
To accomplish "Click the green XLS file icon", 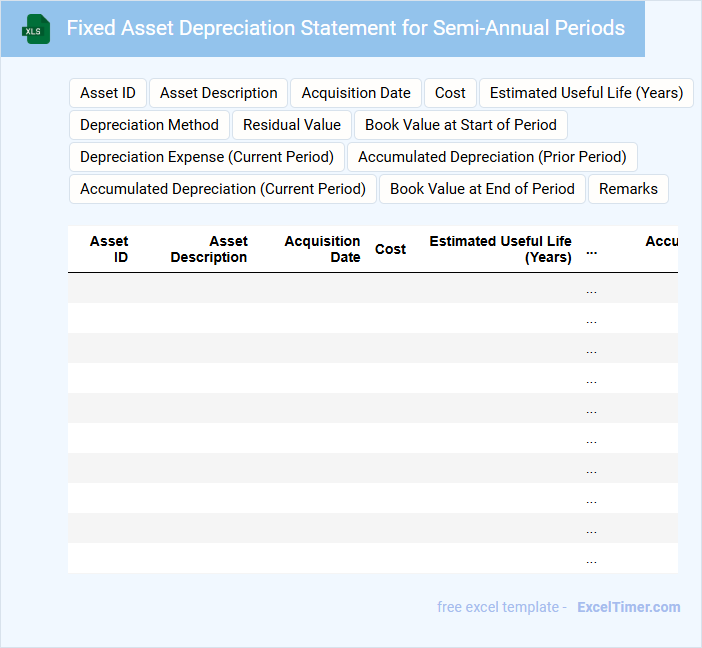I will coord(36,29).
